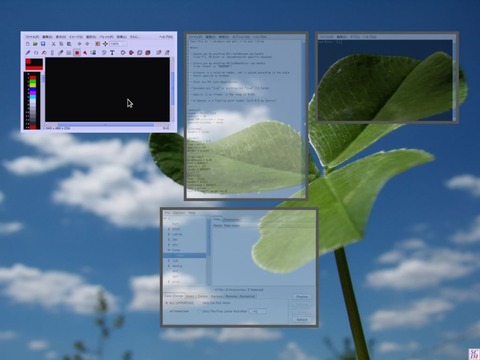This screenshot has height=360, width=480.
Task: Open the Options menu in the renamer window
Action: [x=179, y=213]
